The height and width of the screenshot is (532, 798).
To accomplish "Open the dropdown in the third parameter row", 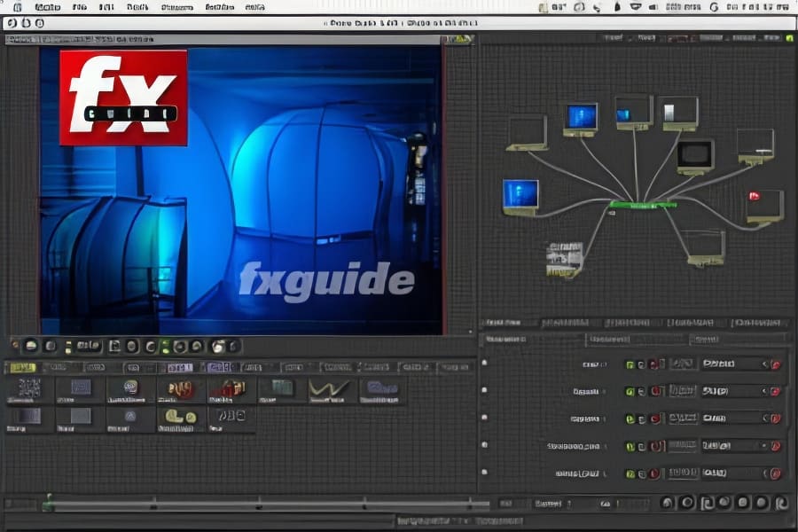I will (735, 419).
